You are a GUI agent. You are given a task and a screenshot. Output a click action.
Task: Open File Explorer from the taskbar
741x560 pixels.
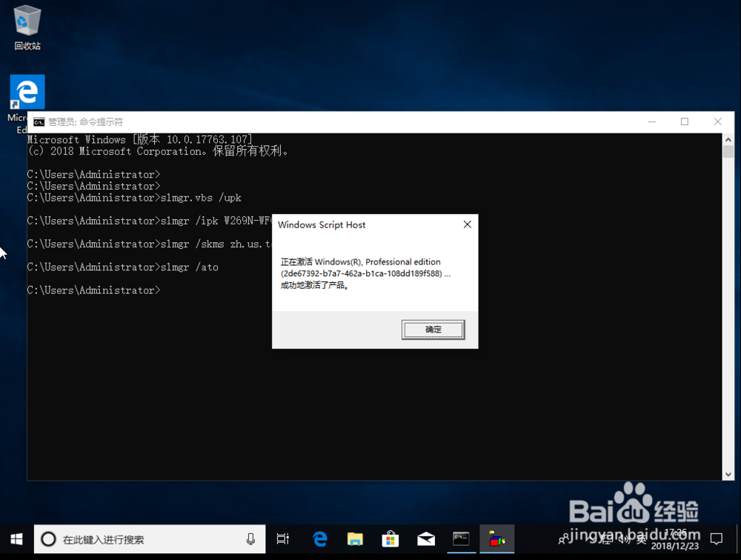click(x=355, y=539)
